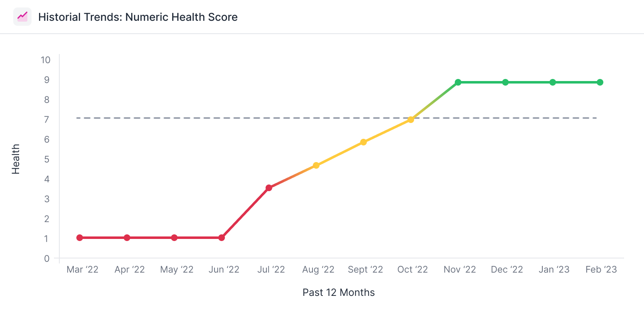Select the Feb '23 data point
Screen dimensions: 644x310
click(600, 82)
